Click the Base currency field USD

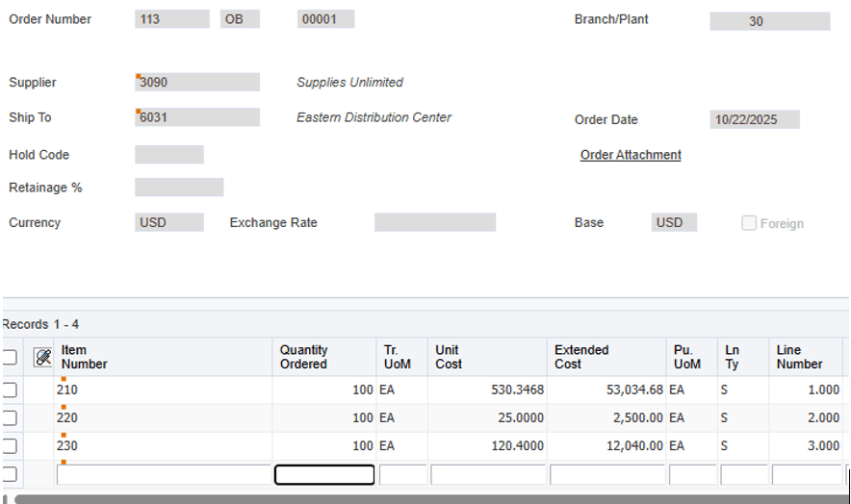coord(674,222)
